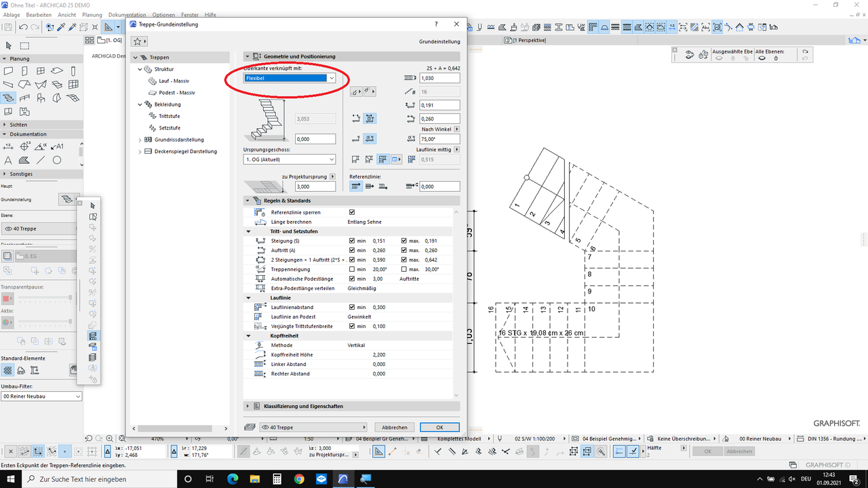Screen dimensions: 868x488
Task: Select the middle Referenzlinie position icon
Action: (368, 186)
